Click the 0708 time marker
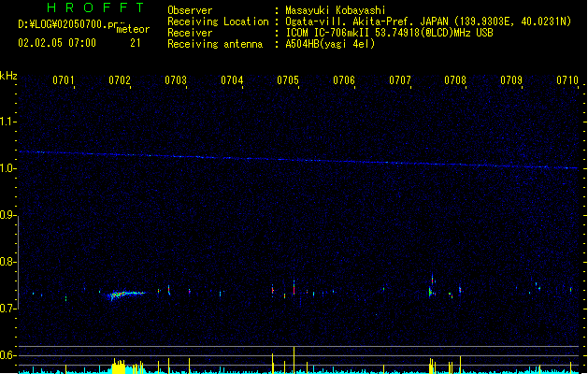Screen dimensions: 588x374 click(455, 80)
